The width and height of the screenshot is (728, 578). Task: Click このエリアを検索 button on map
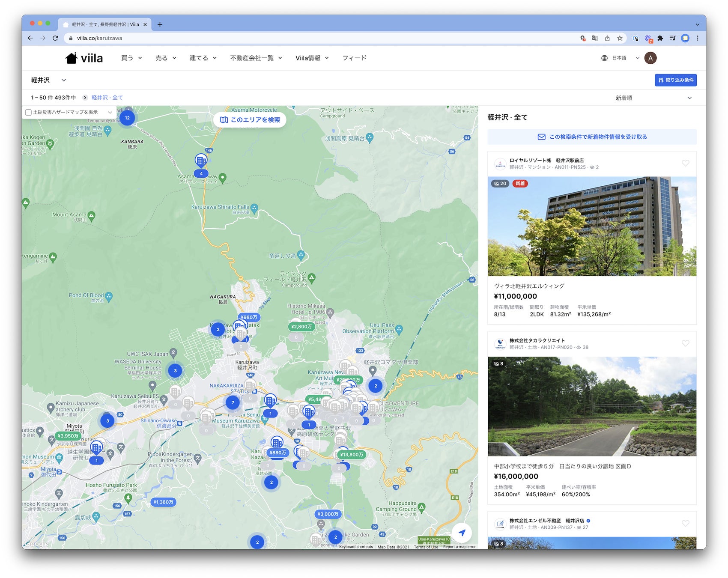(250, 120)
